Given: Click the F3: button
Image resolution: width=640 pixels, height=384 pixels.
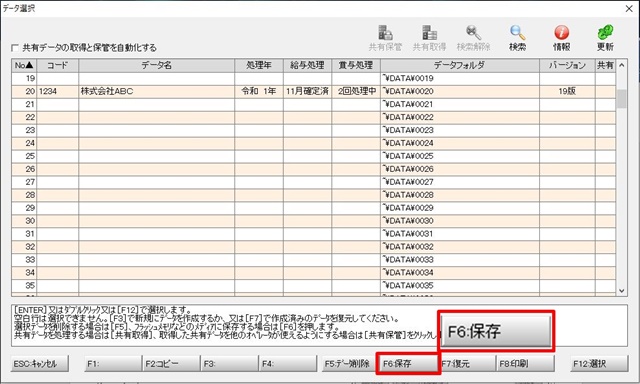Looking at the screenshot, I should click(229, 364).
